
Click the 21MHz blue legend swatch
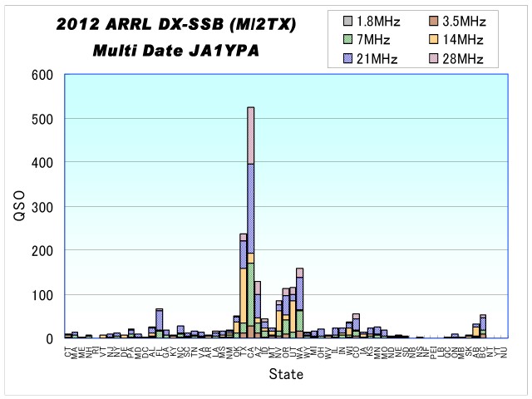pos(347,59)
